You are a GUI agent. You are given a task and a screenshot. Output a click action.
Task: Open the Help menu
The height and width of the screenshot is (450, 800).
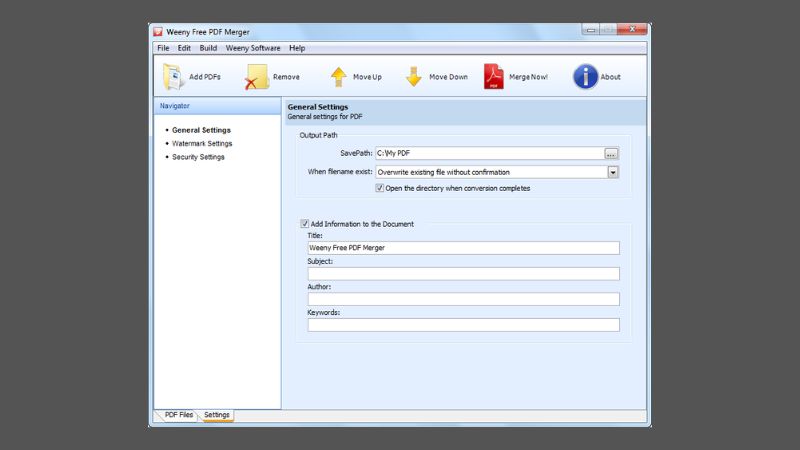pyautogui.click(x=297, y=48)
